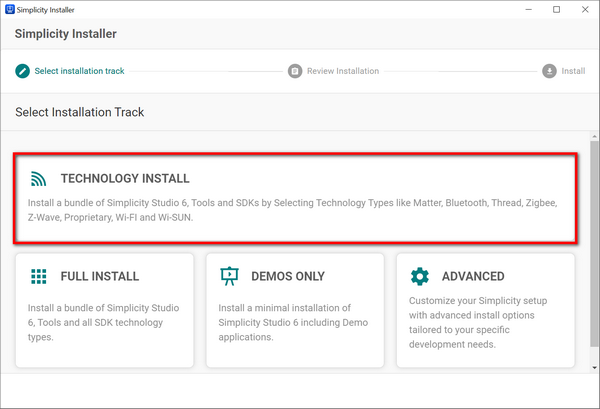Go to Select installation track step label
Image resolution: width=600 pixels, height=409 pixels.
click(79, 71)
